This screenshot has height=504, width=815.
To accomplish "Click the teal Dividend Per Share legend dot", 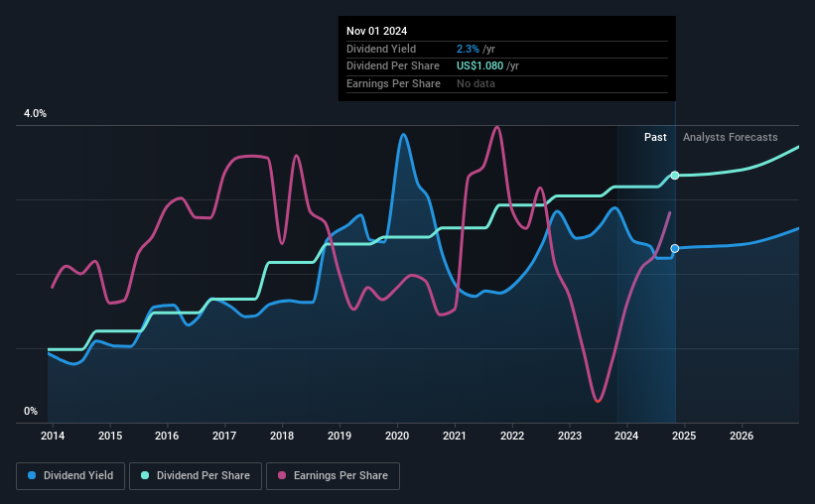I will (x=145, y=475).
